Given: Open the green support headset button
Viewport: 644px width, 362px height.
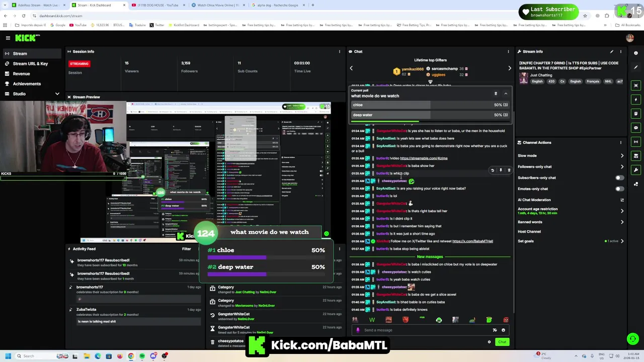Looking at the screenshot, I should (633, 339).
